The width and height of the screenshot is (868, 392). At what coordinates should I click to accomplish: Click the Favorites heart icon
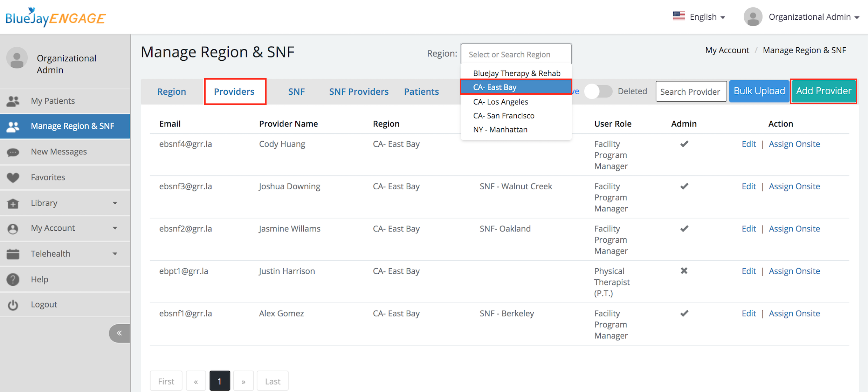[13, 177]
